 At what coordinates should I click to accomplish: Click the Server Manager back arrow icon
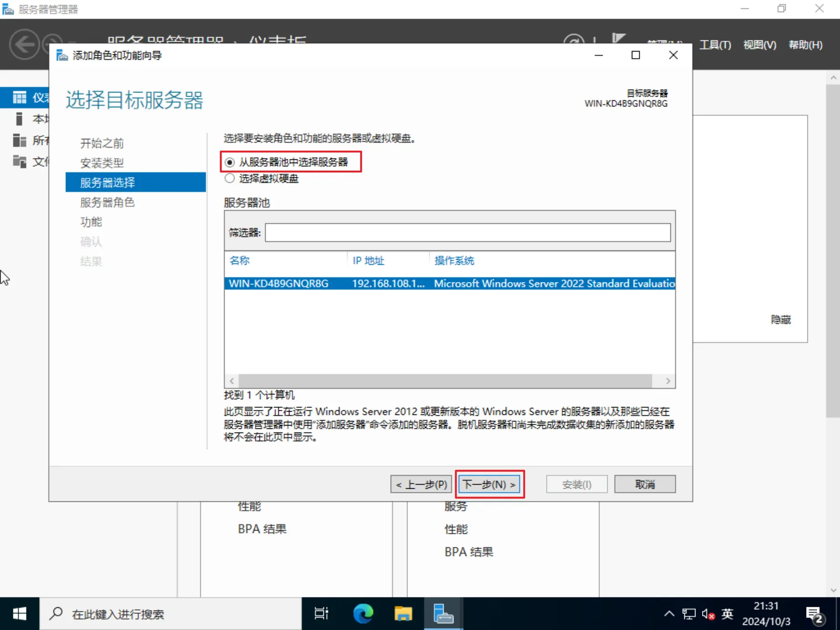pyautogui.click(x=24, y=45)
